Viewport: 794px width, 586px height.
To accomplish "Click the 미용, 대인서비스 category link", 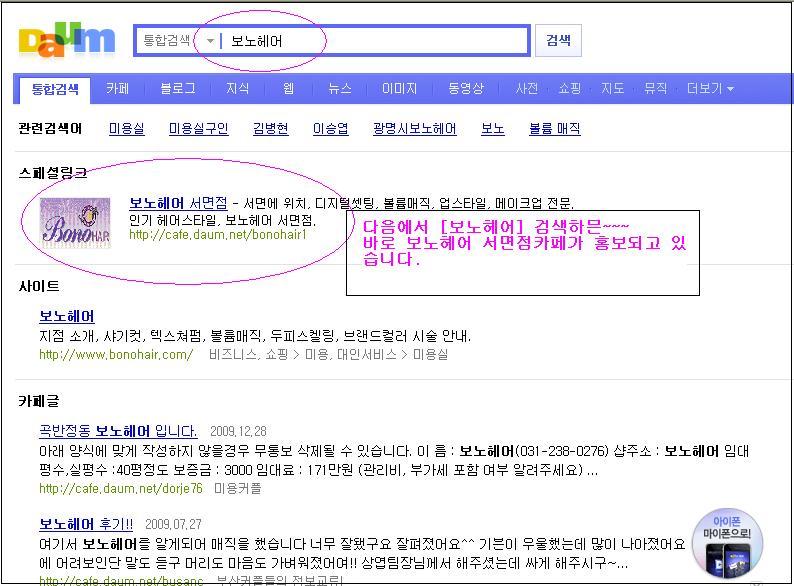I will (x=350, y=355).
